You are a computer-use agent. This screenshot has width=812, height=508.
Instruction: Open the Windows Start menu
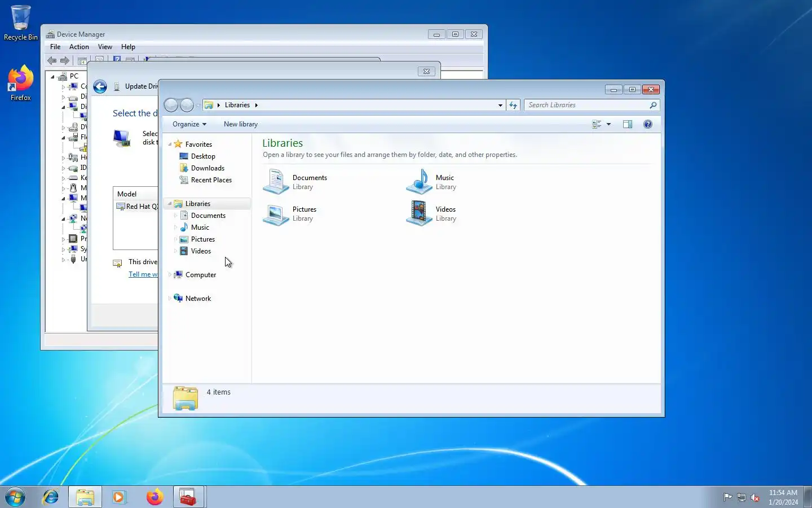pos(15,497)
